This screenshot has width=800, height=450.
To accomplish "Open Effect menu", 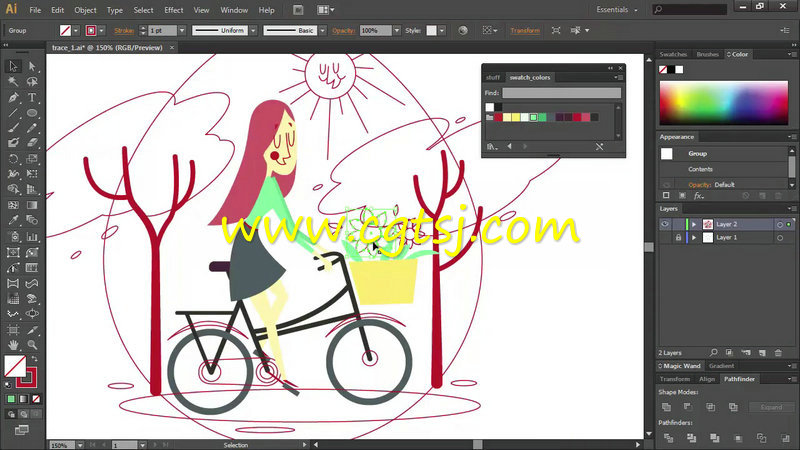I will (x=173, y=10).
